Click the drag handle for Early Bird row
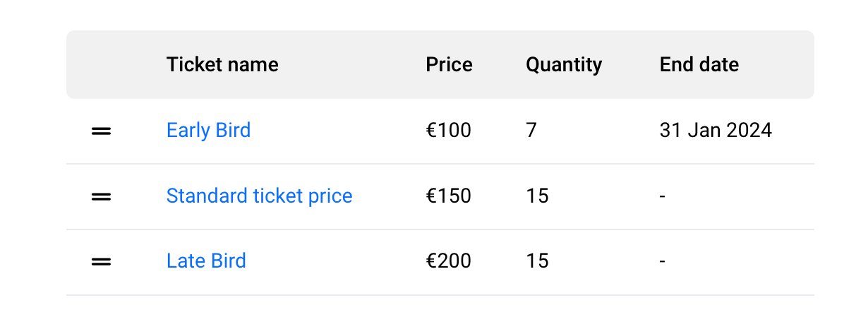This screenshot has width=868, height=322. tap(102, 131)
